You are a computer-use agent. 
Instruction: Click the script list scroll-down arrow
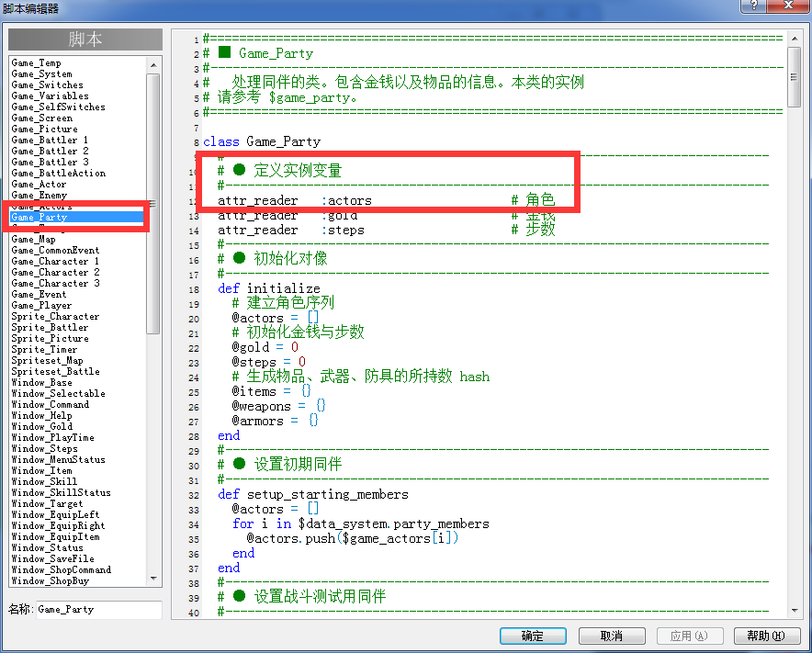(x=153, y=579)
